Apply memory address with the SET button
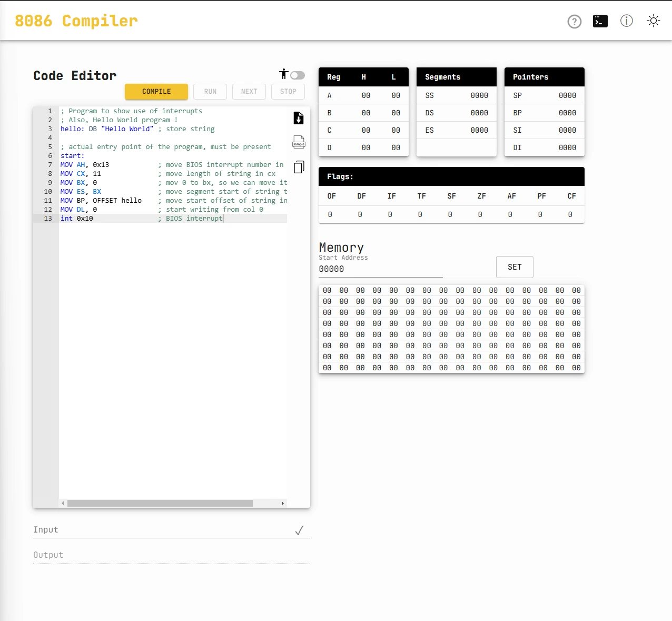The width and height of the screenshot is (672, 621). coord(515,267)
